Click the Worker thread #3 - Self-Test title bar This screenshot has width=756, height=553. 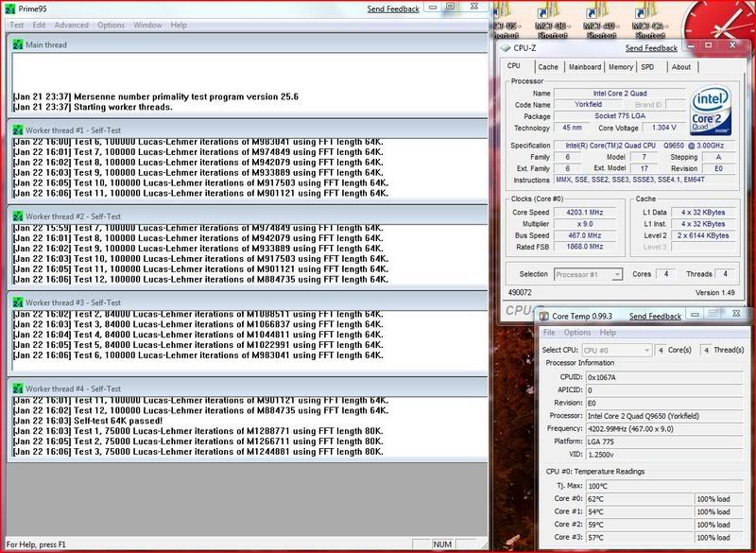click(x=248, y=302)
